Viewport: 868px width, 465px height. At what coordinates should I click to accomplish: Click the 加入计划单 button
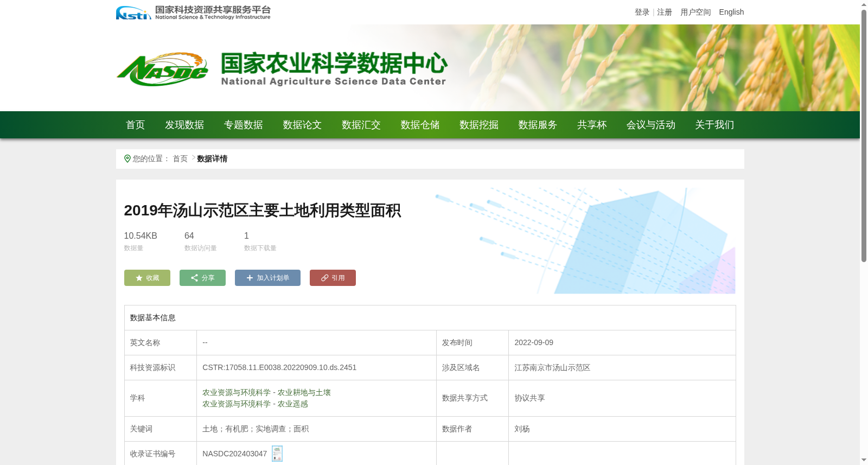point(267,278)
